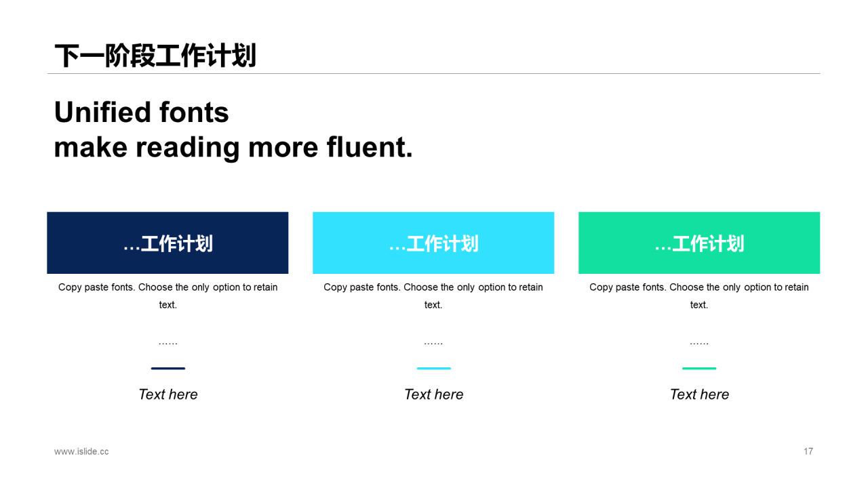Image resolution: width=868 pixels, height=488 pixels.
Task: Click the navy short divider line
Action: coord(167,369)
